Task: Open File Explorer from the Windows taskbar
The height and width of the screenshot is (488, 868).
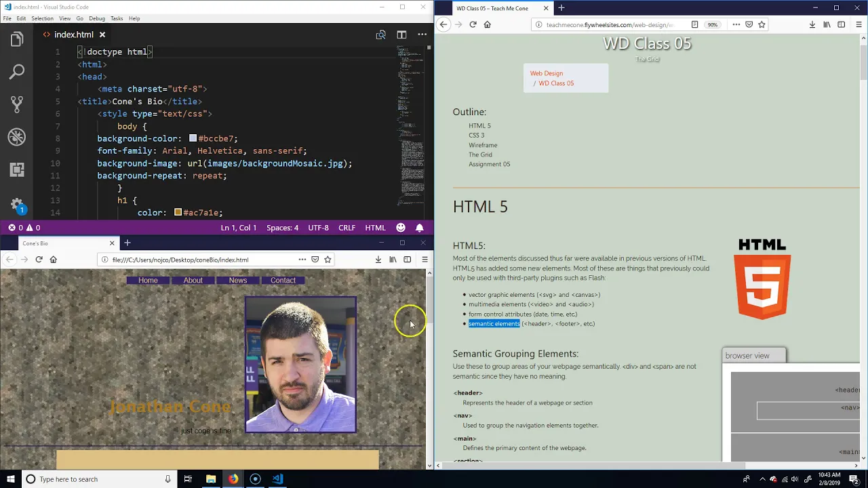Action: 211,479
